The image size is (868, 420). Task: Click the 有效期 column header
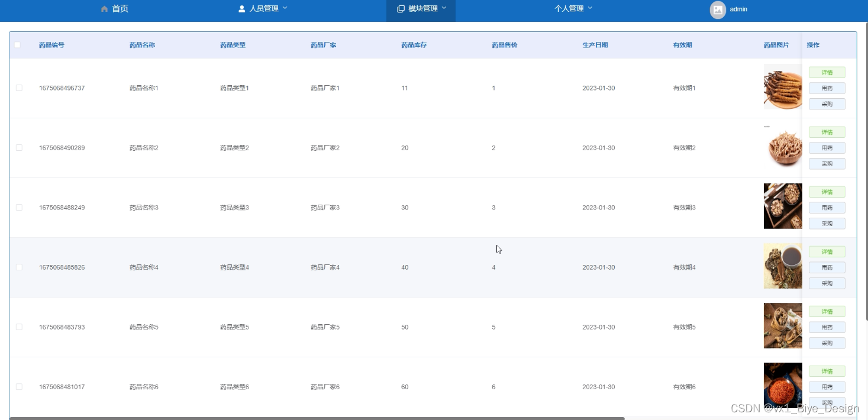point(683,45)
